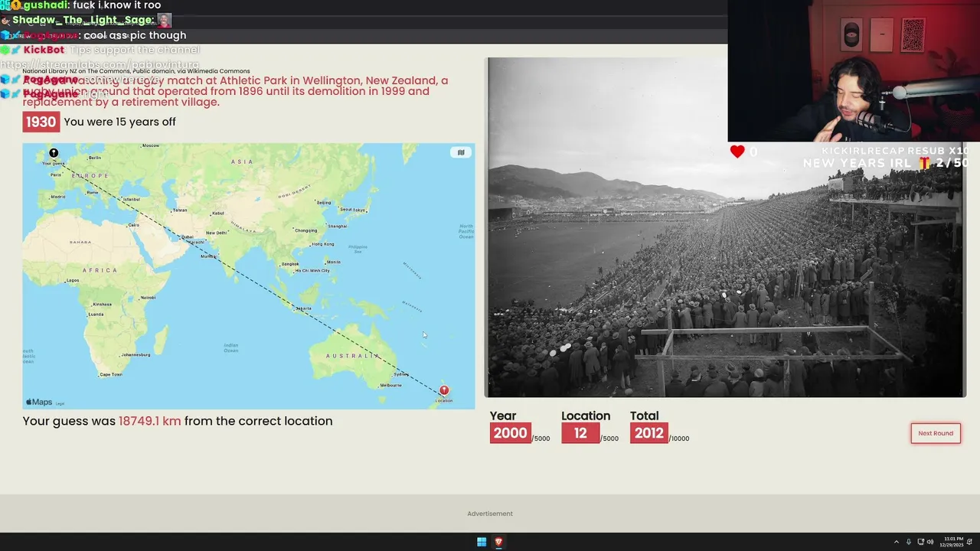Image resolution: width=980 pixels, height=551 pixels.
Task: Click the Advertisement label at page bottom
Action: (x=490, y=514)
